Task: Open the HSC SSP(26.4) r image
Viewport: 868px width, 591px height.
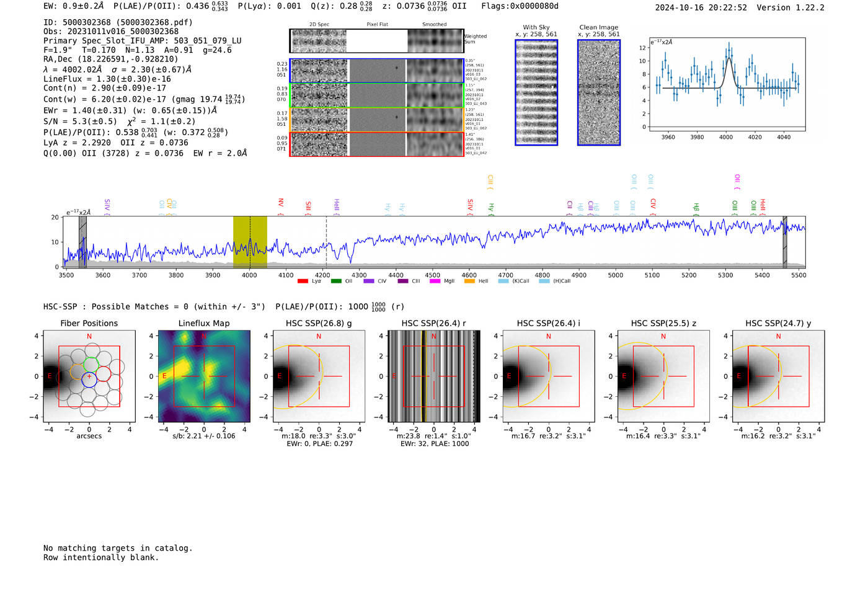Action: [x=434, y=376]
